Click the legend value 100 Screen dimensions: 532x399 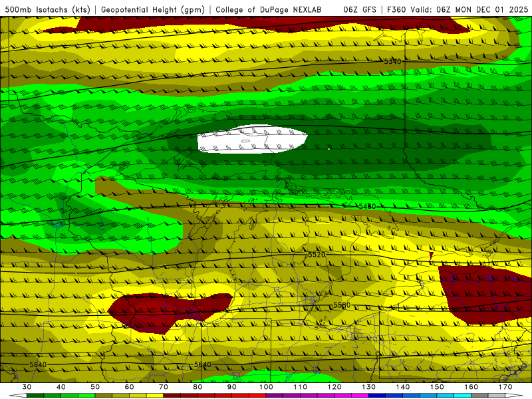(x=266, y=387)
